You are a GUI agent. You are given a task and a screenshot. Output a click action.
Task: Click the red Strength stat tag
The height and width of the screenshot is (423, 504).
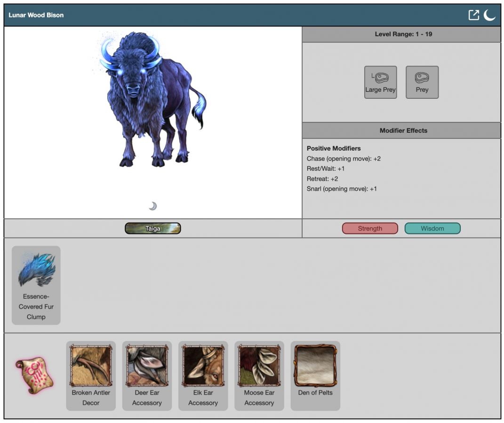(370, 229)
